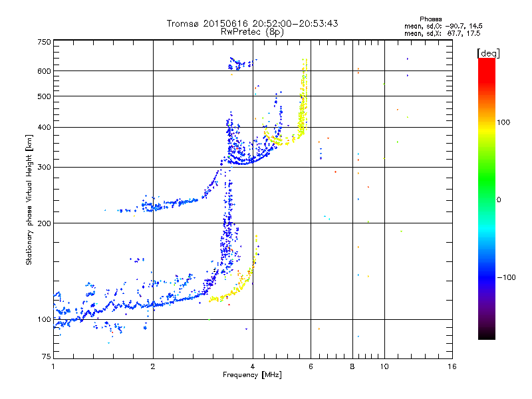The image size is (532, 399).
Task: Click the 300 tick label on height axis
Action: 44,168
